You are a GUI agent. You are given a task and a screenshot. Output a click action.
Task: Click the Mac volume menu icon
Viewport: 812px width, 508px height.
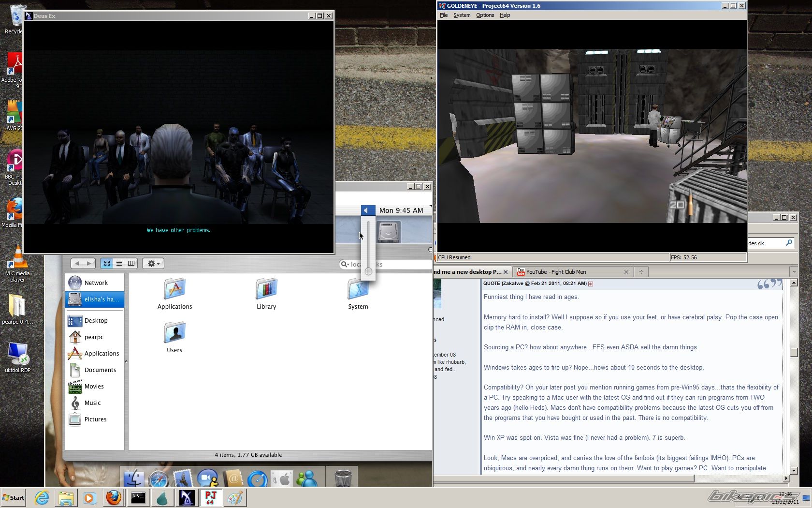(x=367, y=210)
